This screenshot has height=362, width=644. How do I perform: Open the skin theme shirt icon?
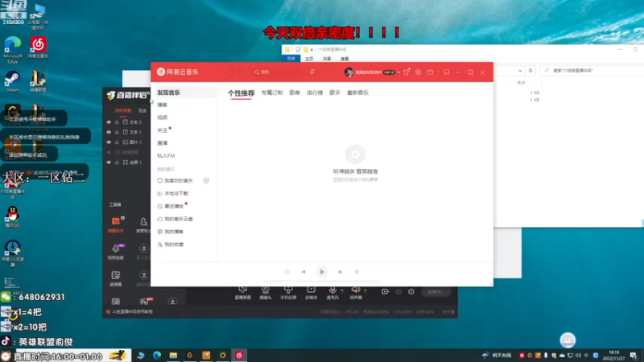407,72
